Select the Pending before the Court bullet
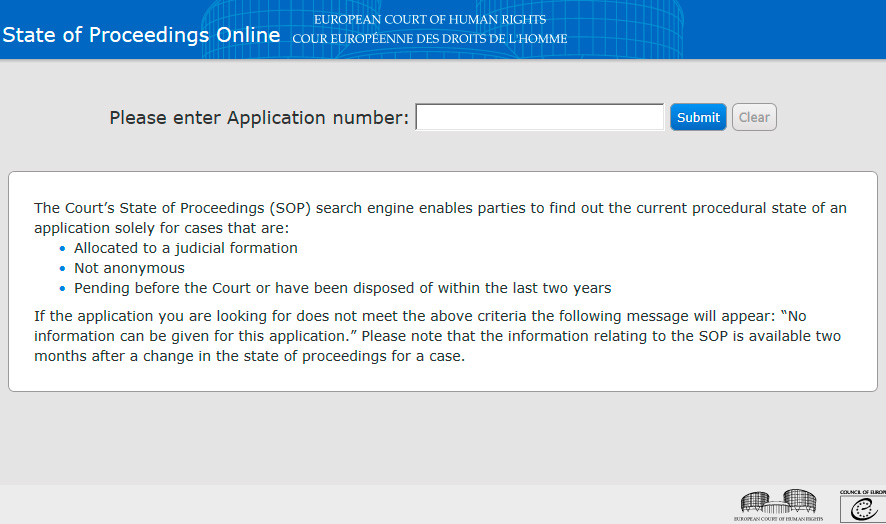Viewport: 886px width, 524px height. 342,288
